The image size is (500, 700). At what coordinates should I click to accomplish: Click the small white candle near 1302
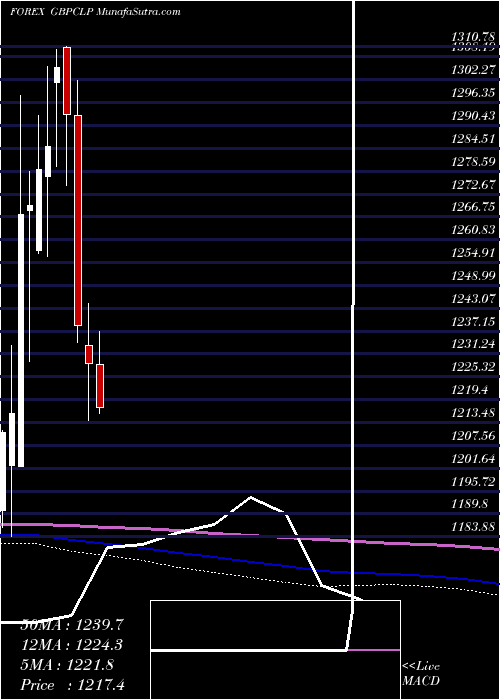click(57, 75)
